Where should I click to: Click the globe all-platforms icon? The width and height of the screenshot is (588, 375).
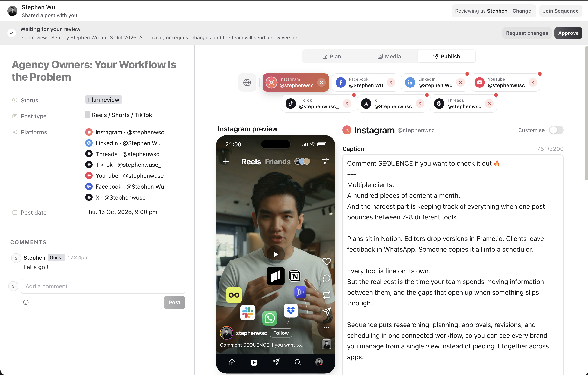click(247, 82)
